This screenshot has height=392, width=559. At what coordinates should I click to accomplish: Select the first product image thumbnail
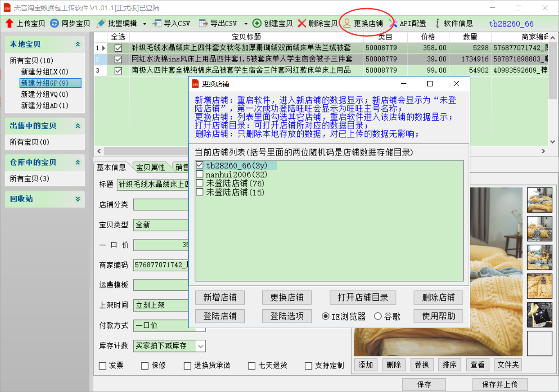click(539, 200)
